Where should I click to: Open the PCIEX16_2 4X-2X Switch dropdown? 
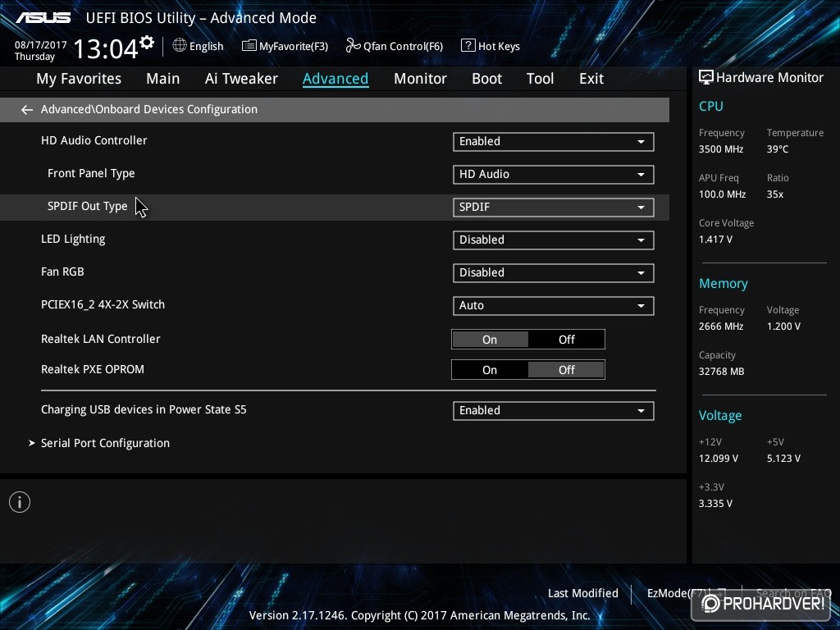click(x=554, y=305)
